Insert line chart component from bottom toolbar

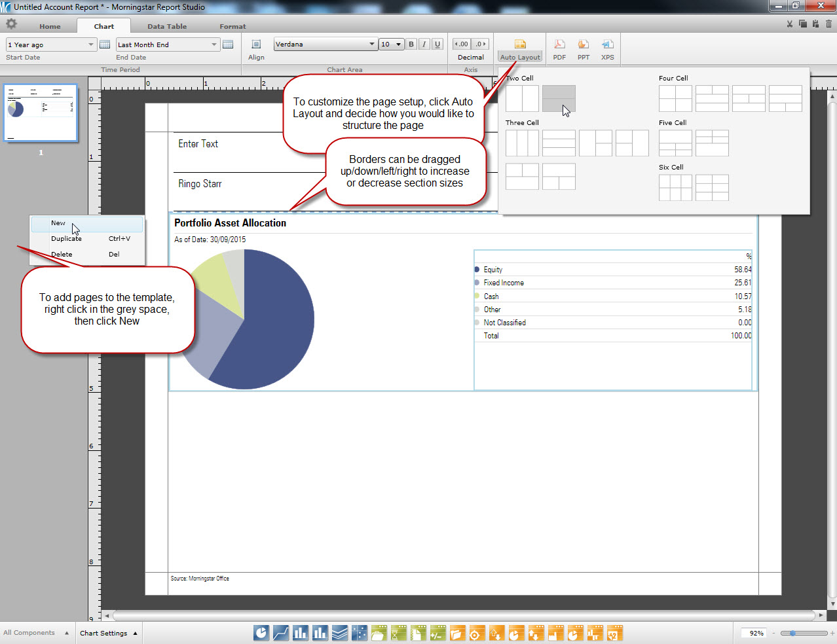point(281,633)
